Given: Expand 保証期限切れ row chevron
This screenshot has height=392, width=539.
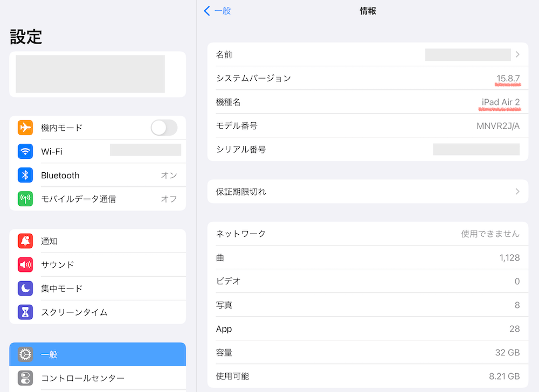Looking at the screenshot, I should click(517, 192).
